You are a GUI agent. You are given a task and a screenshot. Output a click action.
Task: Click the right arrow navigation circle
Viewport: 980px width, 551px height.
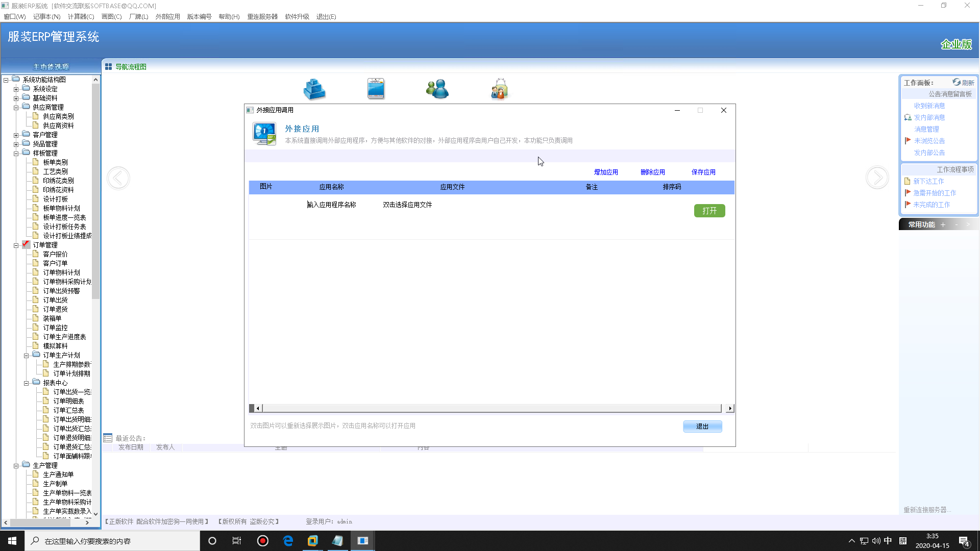pyautogui.click(x=877, y=178)
